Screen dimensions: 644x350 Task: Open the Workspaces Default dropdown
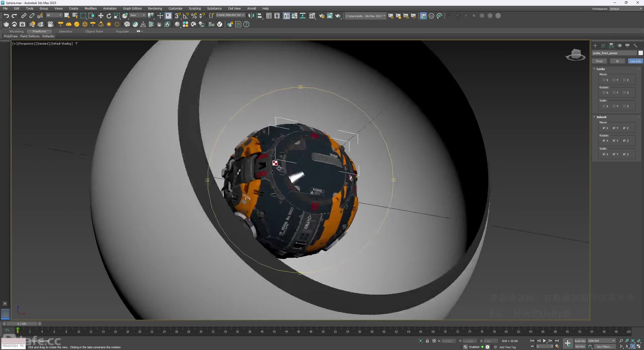(x=625, y=9)
